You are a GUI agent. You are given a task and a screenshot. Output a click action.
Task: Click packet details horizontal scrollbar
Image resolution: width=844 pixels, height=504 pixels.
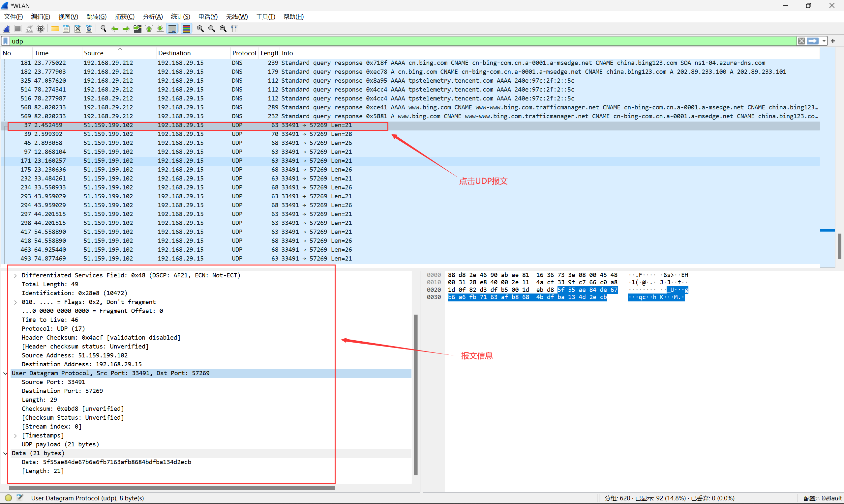pyautogui.click(x=172, y=488)
